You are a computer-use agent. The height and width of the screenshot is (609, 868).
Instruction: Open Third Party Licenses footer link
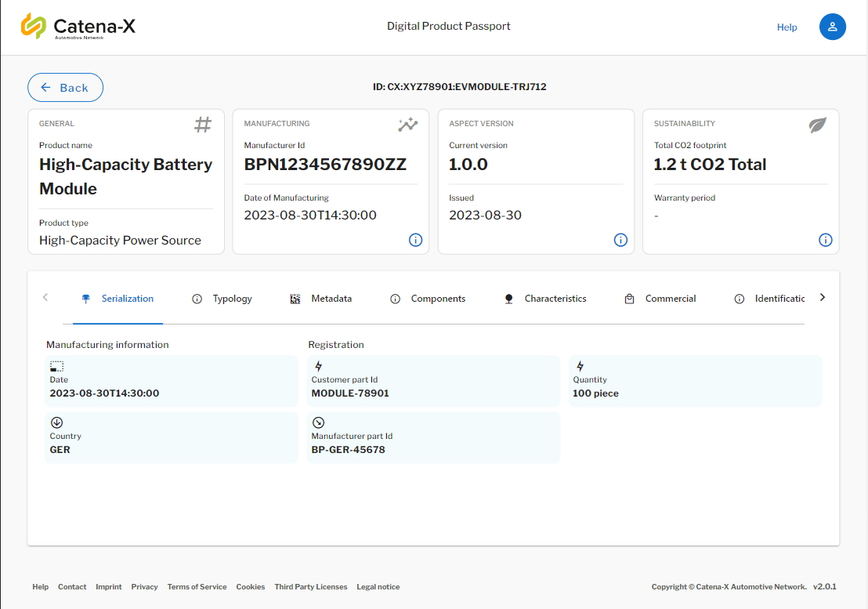(x=310, y=587)
